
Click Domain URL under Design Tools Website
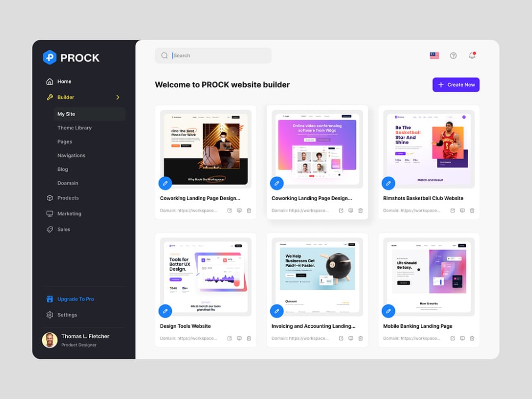pos(188,338)
